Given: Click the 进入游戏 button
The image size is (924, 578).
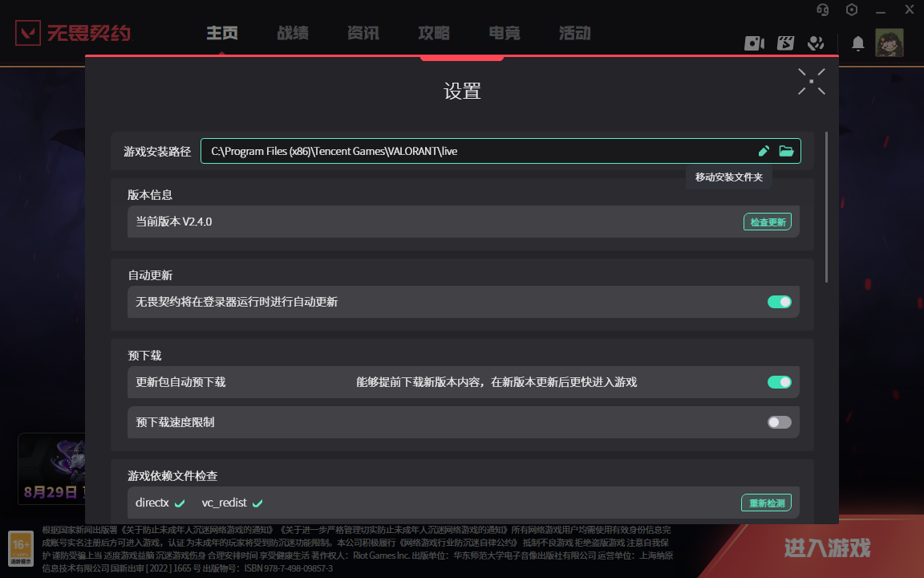Looking at the screenshot, I should click(x=827, y=548).
